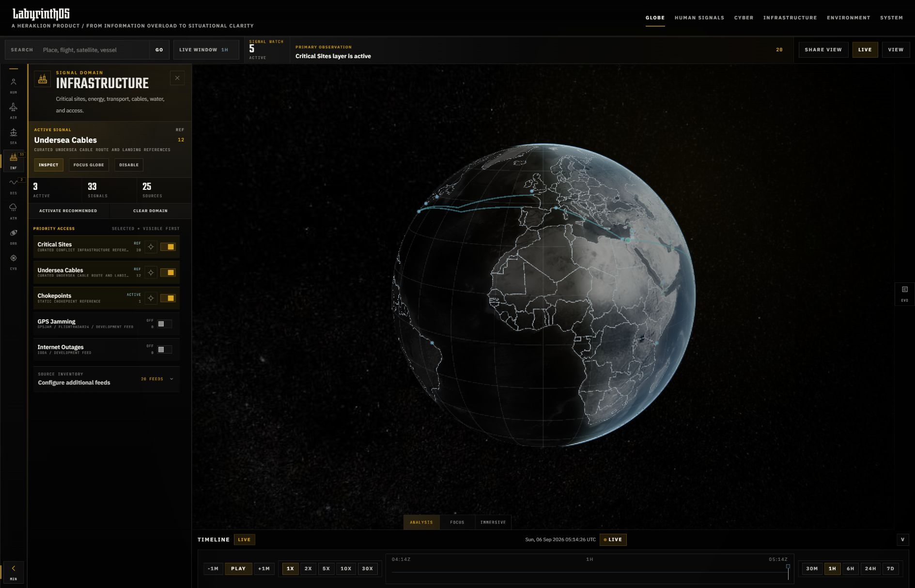
Task: Select the 24H timeline range
Action: pyautogui.click(x=870, y=569)
